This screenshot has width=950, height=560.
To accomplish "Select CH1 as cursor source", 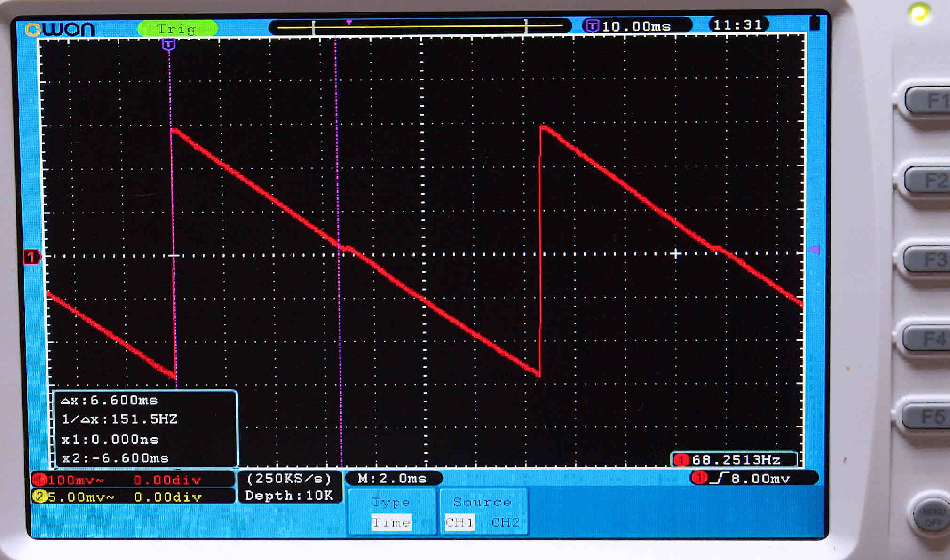I will 459,522.
